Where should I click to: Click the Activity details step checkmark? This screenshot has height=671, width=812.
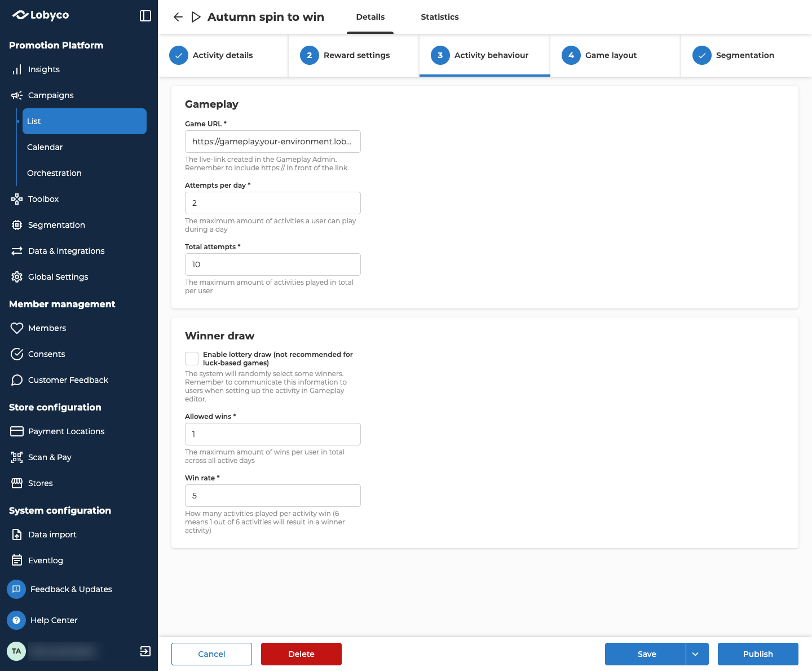pyautogui.click(x=179, y=55)
